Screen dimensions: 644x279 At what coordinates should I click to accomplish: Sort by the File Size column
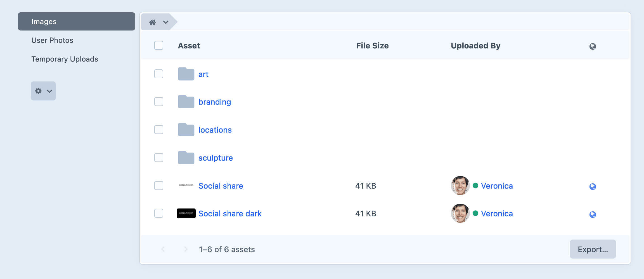pyautogui.click(x=372, y=46)
